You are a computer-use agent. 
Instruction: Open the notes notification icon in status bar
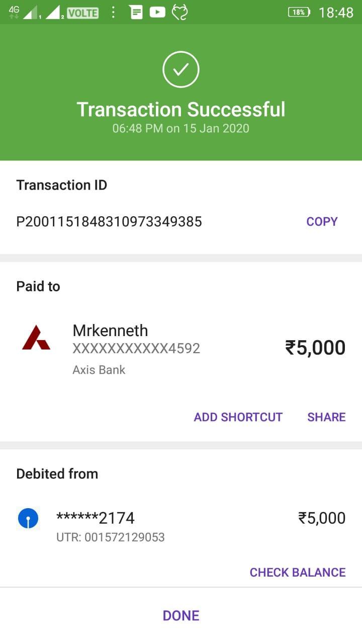(136, 12)
